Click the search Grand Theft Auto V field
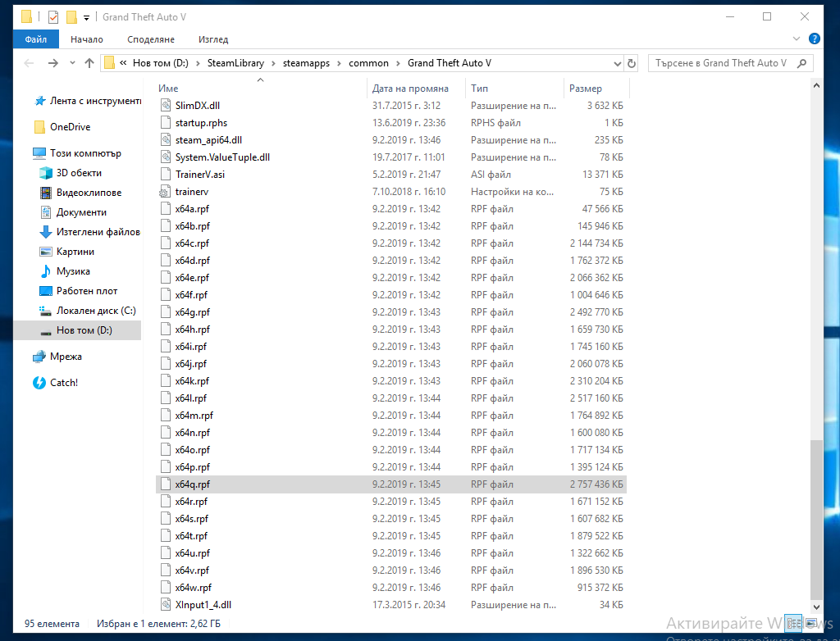The height and width of the screenshot is (641, 840). (x=722, y=63)
